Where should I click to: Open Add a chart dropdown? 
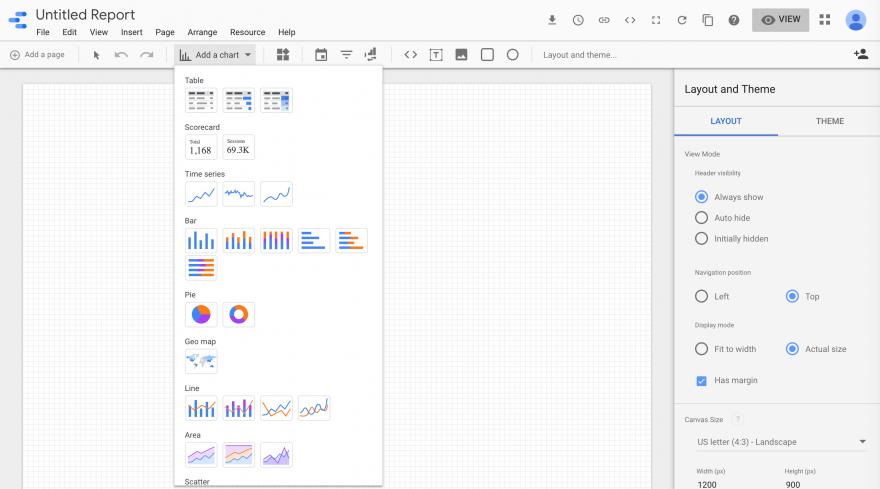tap(215, 55)
